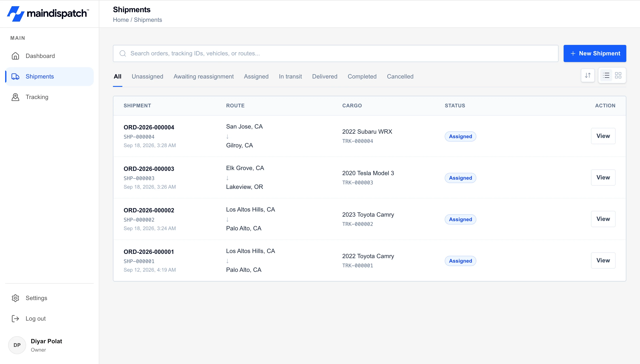Select Log out in the sidebar
The width and height of the screenshot is (640, 364).
49,318
